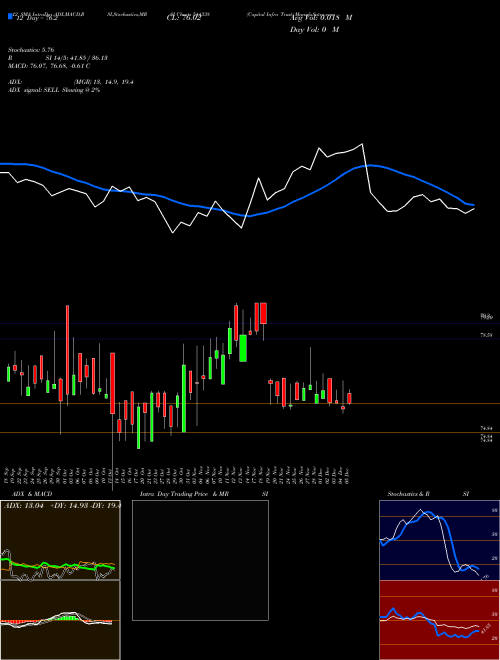The width and height of the screenshot is (500, 660).
Task: Select the MACD: 76.07, 76.68, -0.61 line
Action: click(49, 66)
